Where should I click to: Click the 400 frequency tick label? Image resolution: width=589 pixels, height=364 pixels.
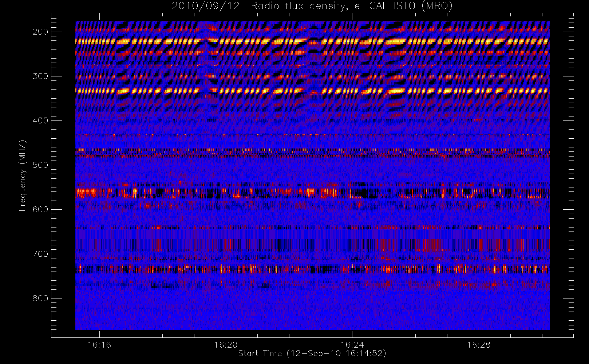(40, 120)
